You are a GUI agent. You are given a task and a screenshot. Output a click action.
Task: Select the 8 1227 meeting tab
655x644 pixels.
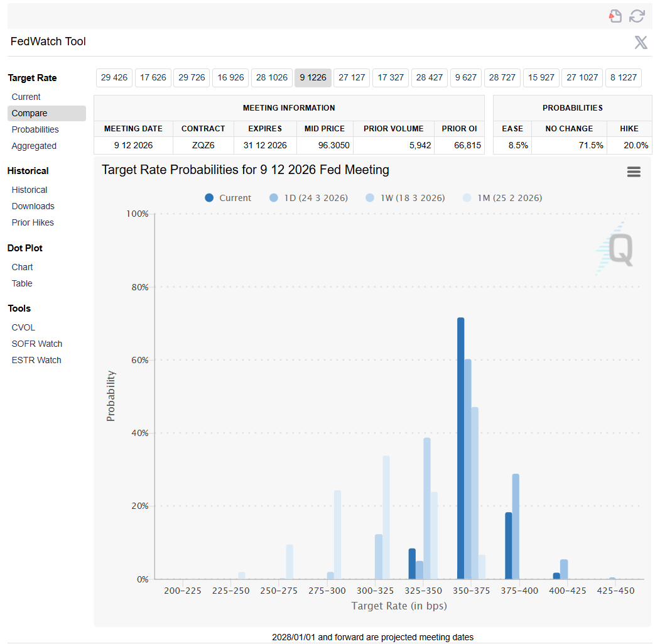click(x=623, y=78)
